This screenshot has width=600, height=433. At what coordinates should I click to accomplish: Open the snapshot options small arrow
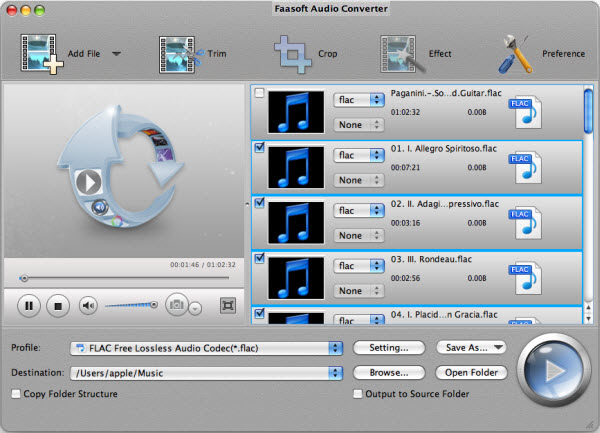[x=195, y=308]
